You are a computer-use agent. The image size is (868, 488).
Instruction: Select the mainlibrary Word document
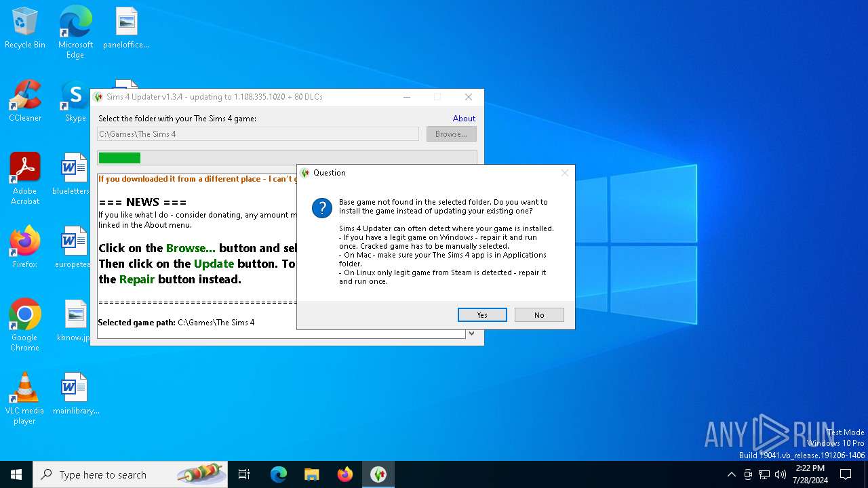[x=75, y=394]
